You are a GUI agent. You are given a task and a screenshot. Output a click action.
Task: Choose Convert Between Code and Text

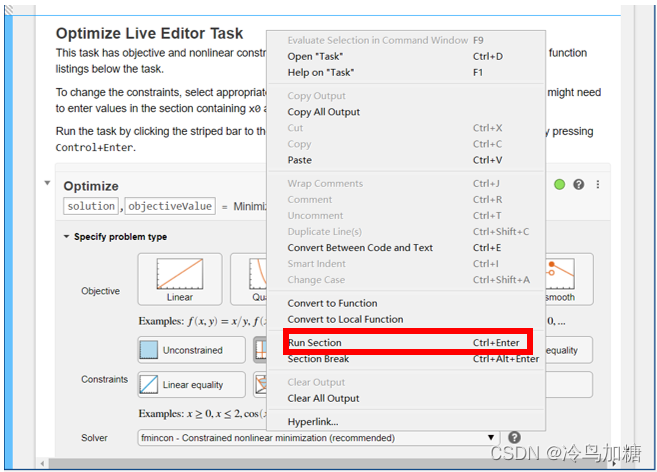(406, 248)
